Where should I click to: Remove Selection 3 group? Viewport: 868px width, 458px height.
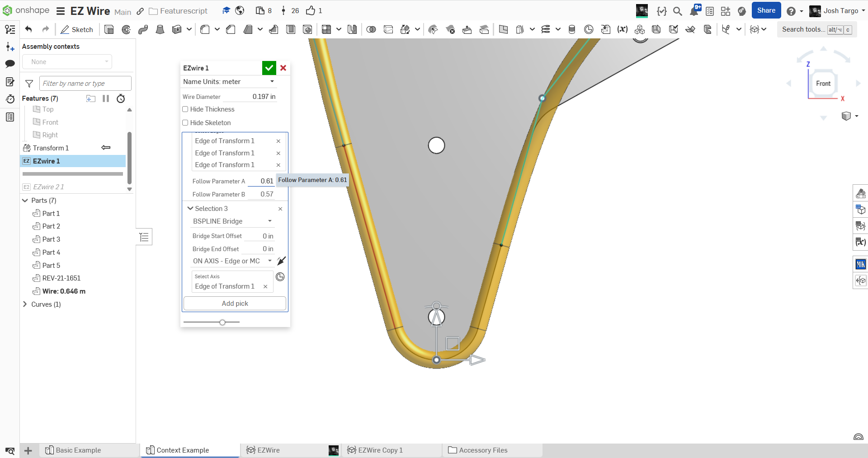(280, 209)
